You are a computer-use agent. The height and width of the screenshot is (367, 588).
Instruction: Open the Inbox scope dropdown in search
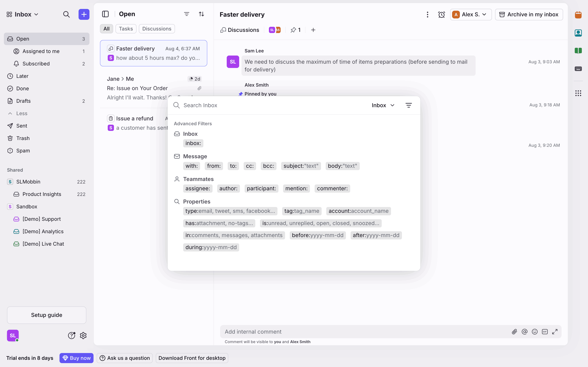click(383, 105)
